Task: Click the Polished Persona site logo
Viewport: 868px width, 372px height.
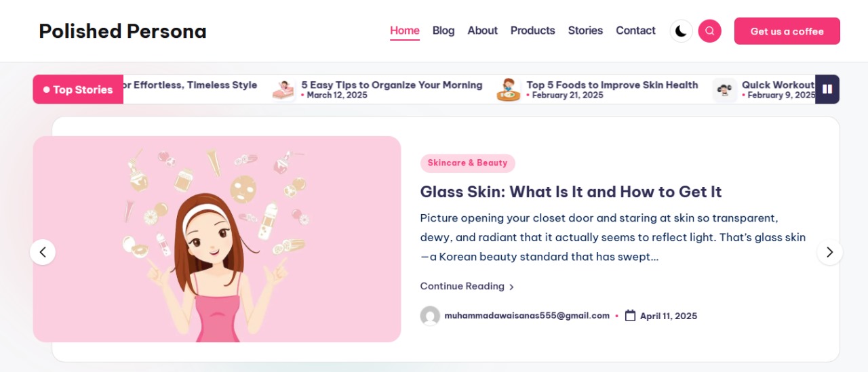Action: pyautogui.click(x=123, y=31)
